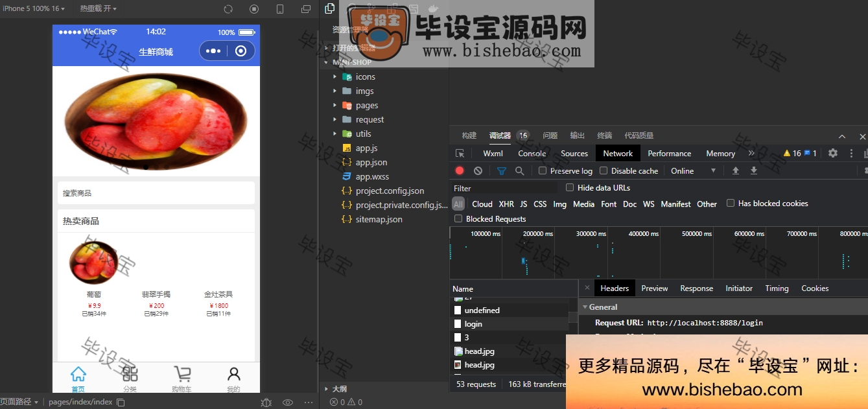Tap the mini program close circle button

click(240, 51)
